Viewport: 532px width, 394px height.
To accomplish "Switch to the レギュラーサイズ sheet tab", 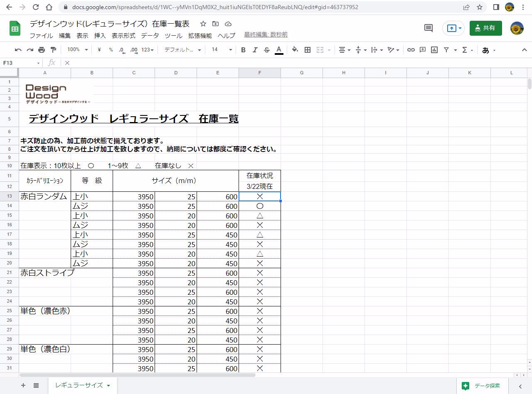I will pyautogui.click(x=79, y=385).
